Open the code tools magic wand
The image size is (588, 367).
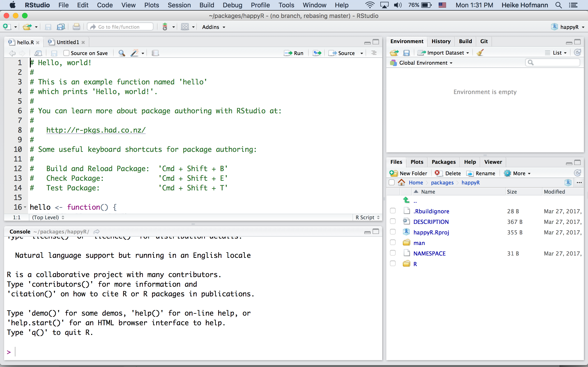[135, 53]
